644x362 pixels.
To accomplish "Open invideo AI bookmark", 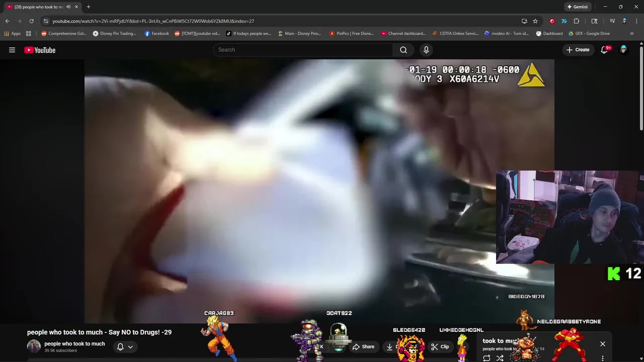I will tap(507, 34).
